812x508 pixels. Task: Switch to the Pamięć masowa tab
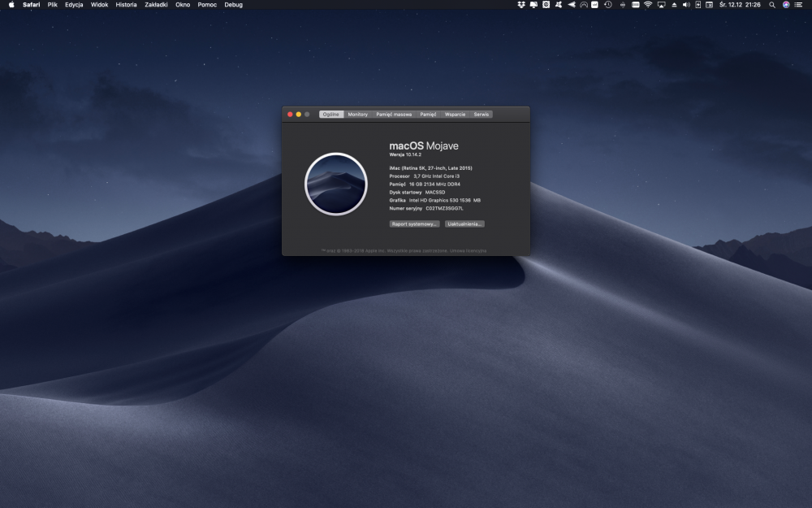[x=394, y=114]
